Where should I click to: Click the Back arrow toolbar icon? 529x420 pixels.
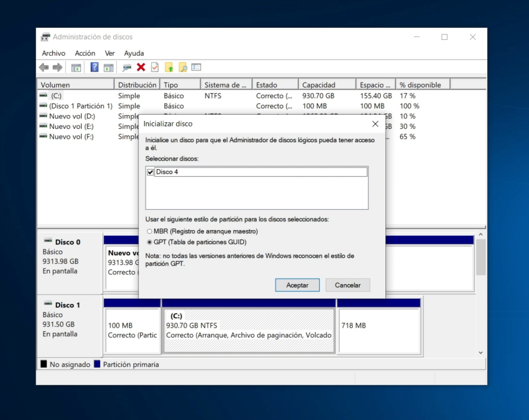[x=44, y=67]
